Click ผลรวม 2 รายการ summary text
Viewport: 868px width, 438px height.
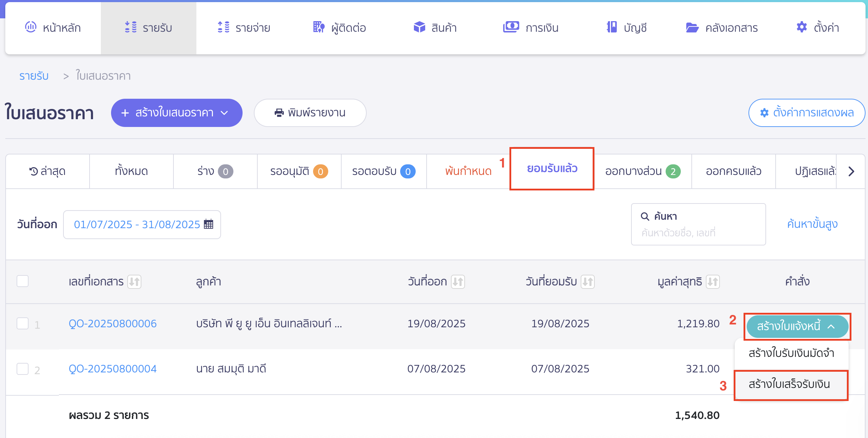tap(109, 415)
